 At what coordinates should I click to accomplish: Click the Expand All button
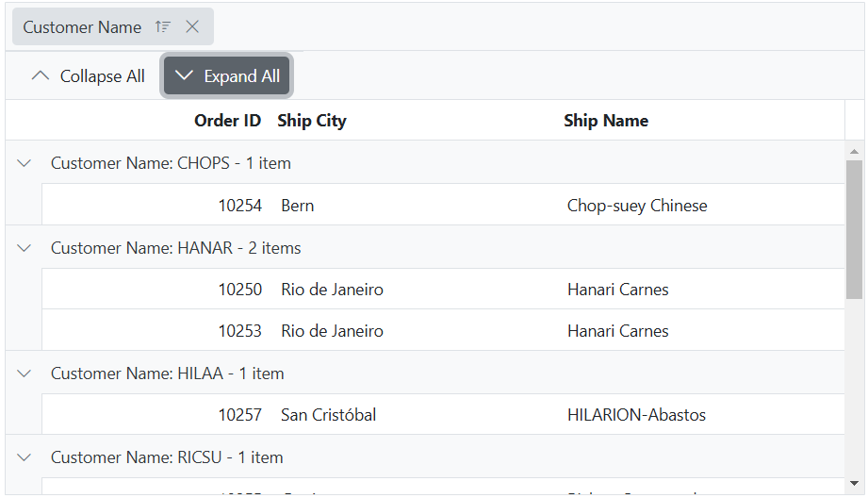(x=227, y=76)
